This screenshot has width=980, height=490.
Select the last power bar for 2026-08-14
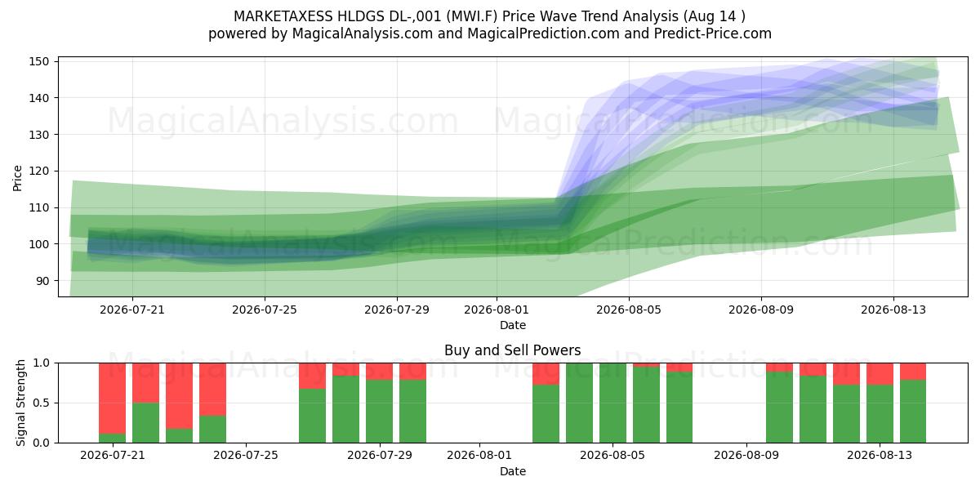coord(913,403)
